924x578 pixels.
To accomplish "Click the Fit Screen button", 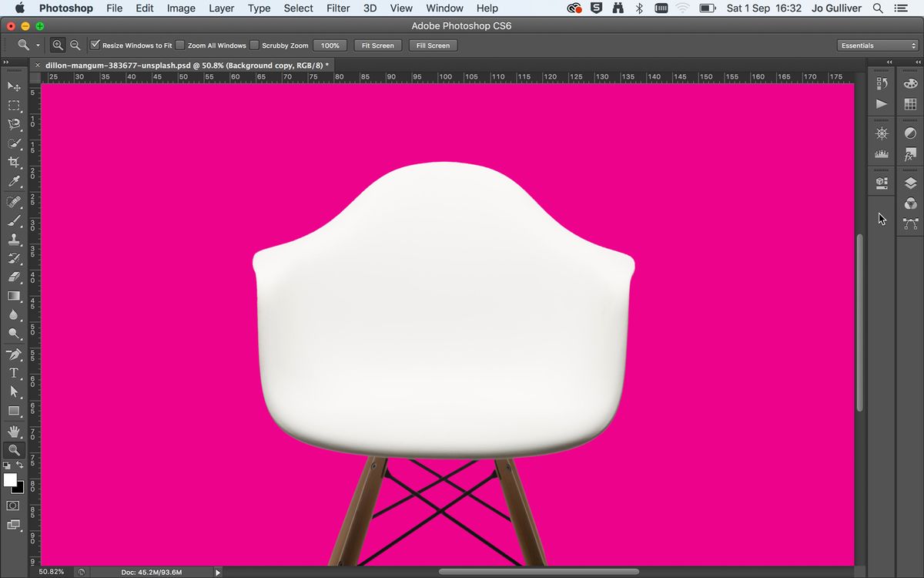I will pos(377,45).
